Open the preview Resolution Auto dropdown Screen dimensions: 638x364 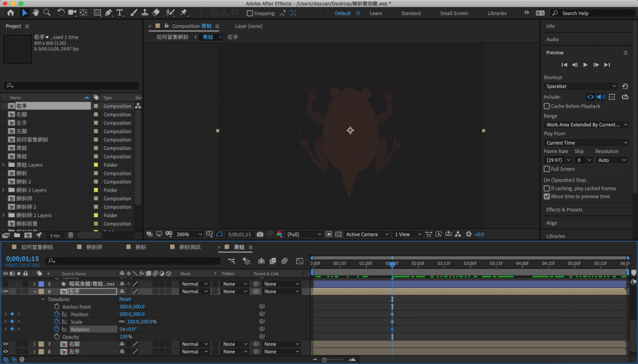(x=612, y=160)
